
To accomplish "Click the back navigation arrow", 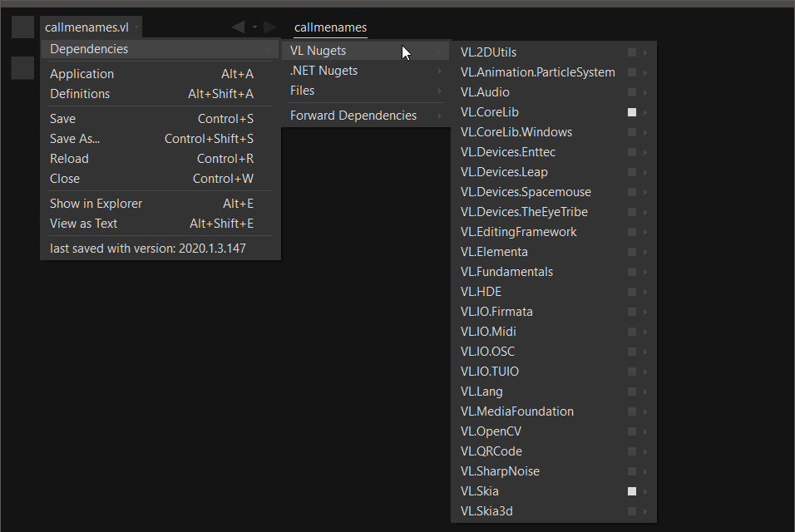I will point(238,27).
